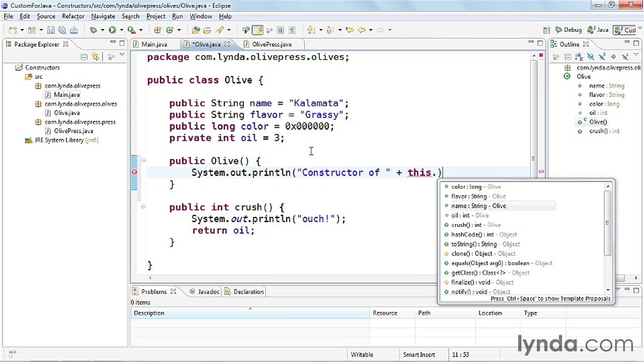Collapse the crush() method fold marker
This screenshot has height=362, width=644.
143,207
